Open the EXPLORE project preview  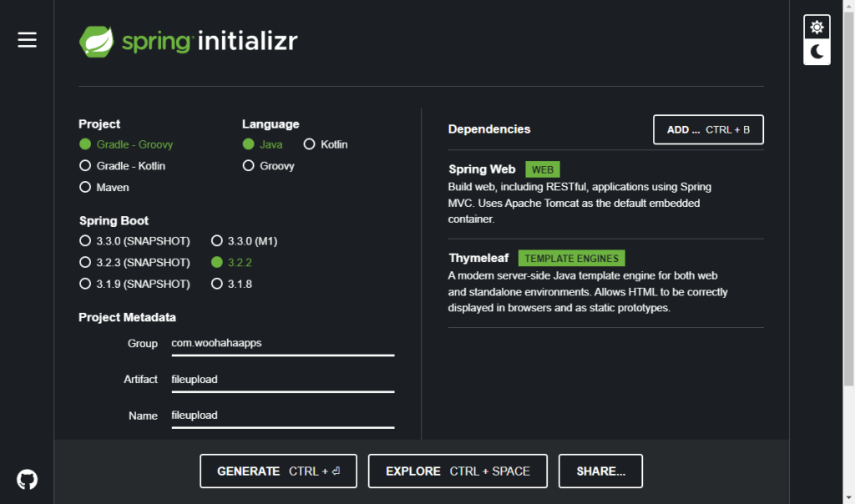[457, 471]
